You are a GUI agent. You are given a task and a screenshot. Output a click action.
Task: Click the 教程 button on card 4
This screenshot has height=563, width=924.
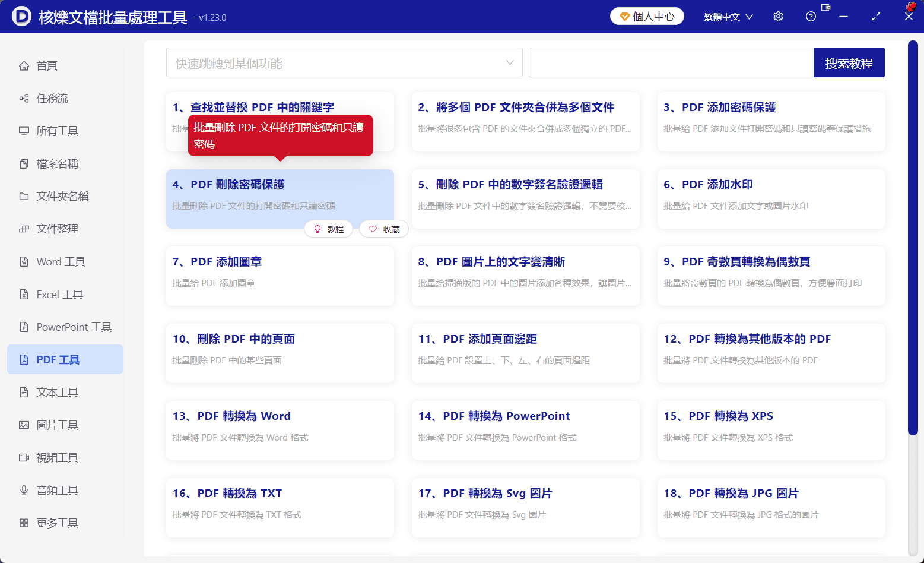click(x=328, y=229)
